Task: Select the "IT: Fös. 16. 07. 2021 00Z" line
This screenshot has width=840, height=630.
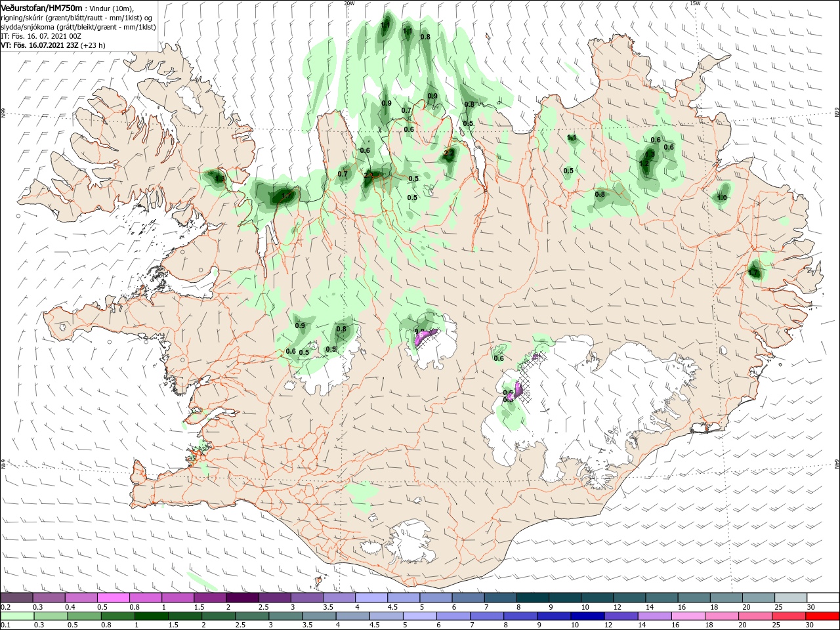Action: (41, 36)
